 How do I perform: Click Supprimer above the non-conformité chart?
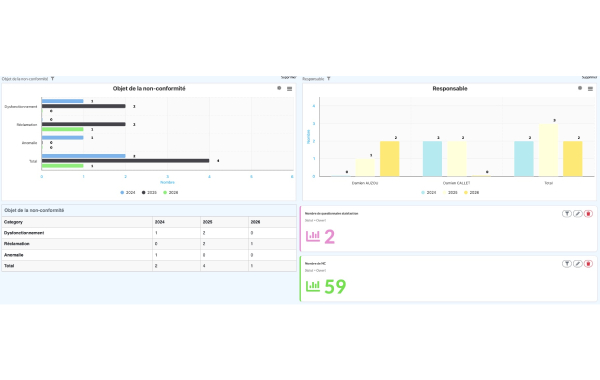click(289, 77)
